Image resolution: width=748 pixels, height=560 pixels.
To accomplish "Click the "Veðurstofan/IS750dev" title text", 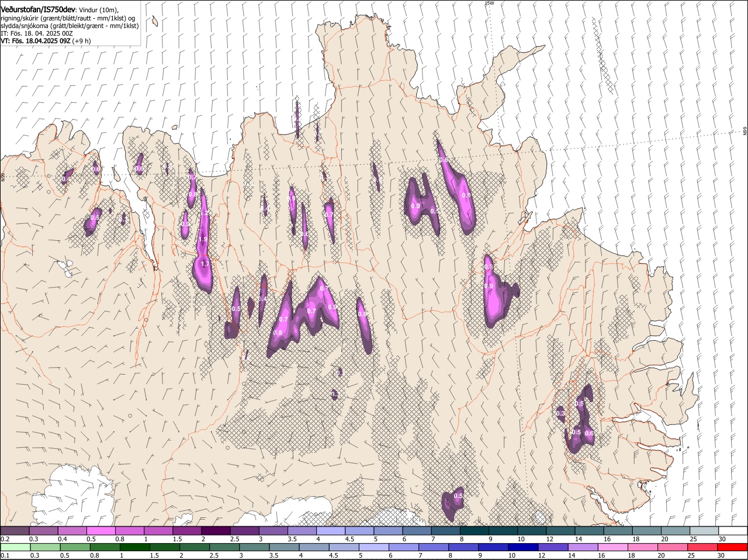I will (38, 10).
